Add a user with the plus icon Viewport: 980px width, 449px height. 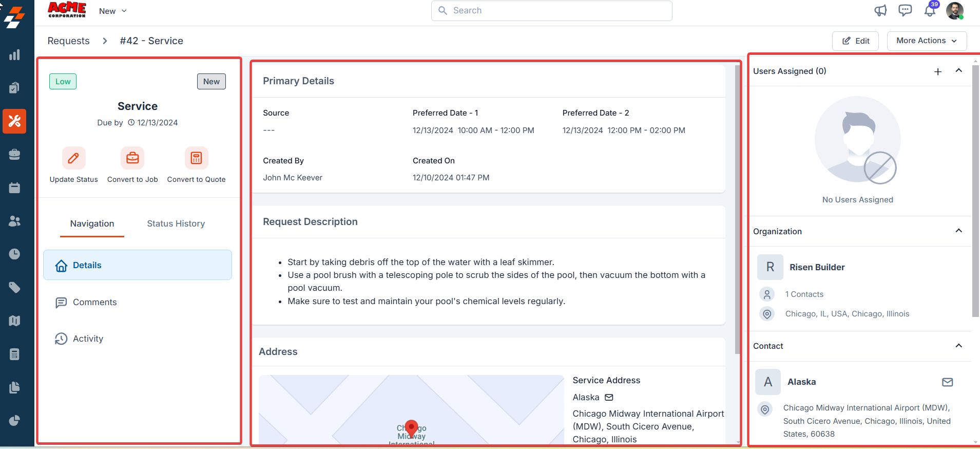coord(938,71)
